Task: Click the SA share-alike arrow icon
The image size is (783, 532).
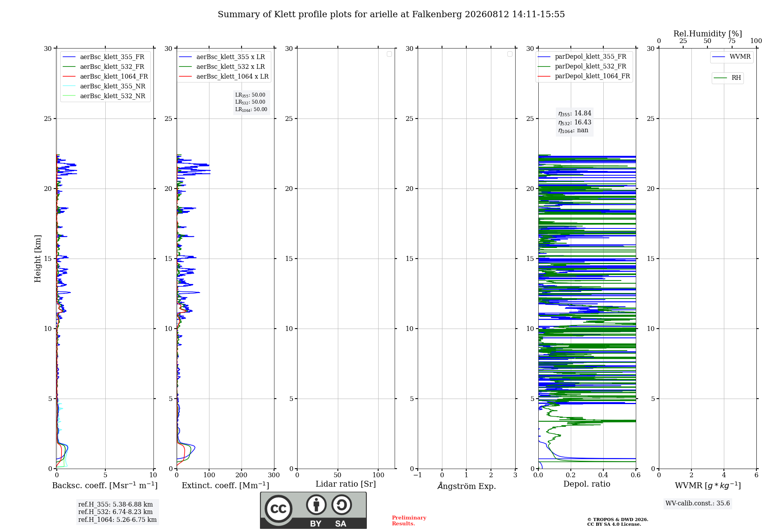Action: 341,505
